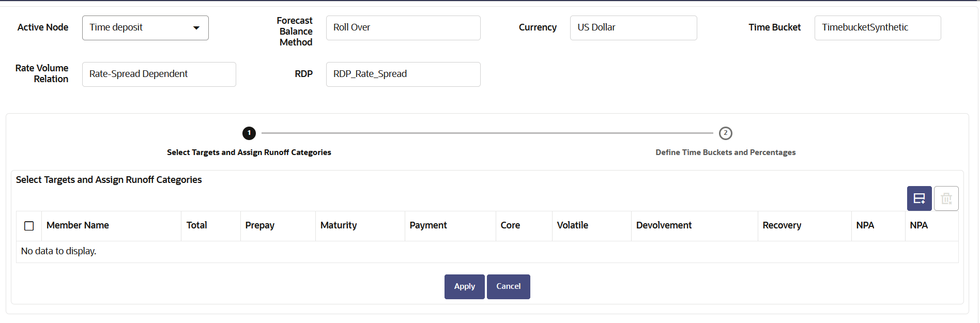Select the Time deposit combo box
980x323 pixels.
pyautogui.click(x=145, y=28)
